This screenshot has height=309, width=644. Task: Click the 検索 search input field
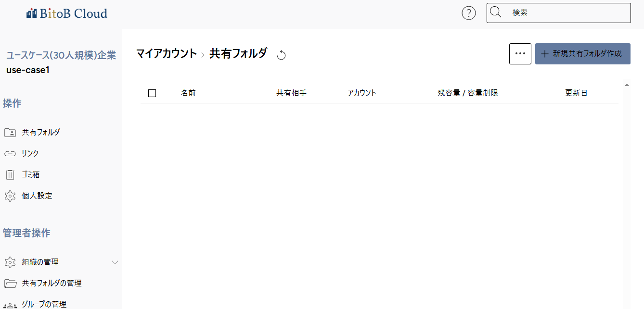point(559,13)
